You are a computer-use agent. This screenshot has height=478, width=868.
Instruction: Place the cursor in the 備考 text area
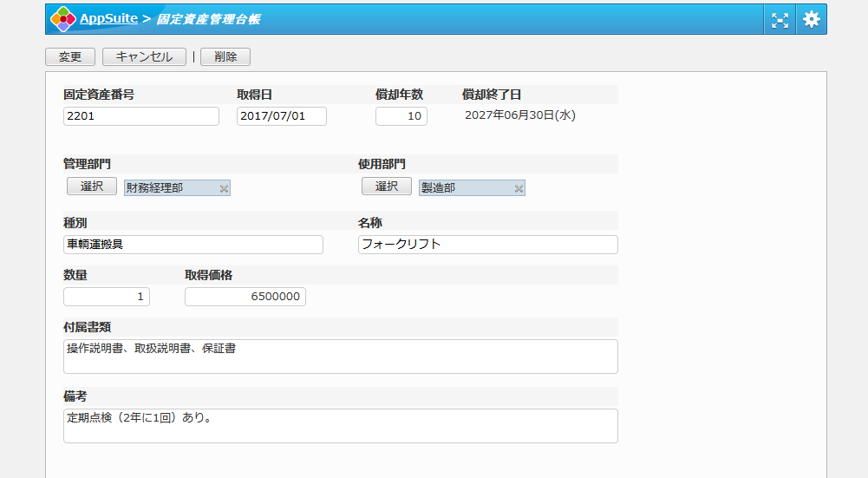pyautogui.click(x=340, y=425)
